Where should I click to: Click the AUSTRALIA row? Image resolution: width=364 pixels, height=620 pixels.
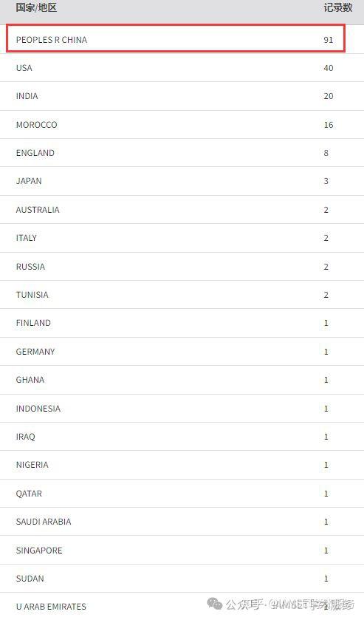click(x=182, y=210)
